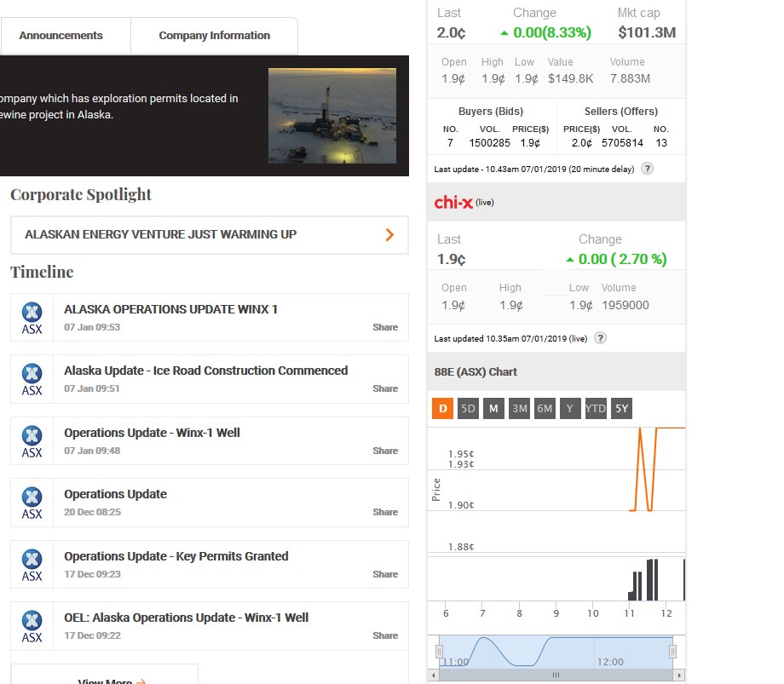This screenshot has height=684, width=784.
Task: Click help icon next to Chi-X last updated
Action: (600, 338)
